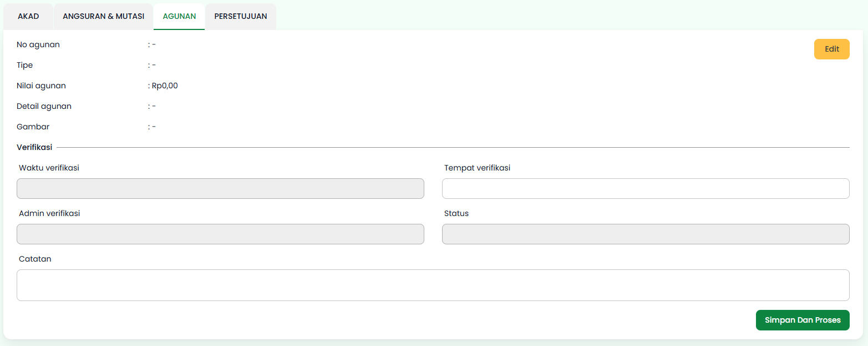Select the AGUNAN tab
Viewport: 868px width, 346px height.
(179, 17)
